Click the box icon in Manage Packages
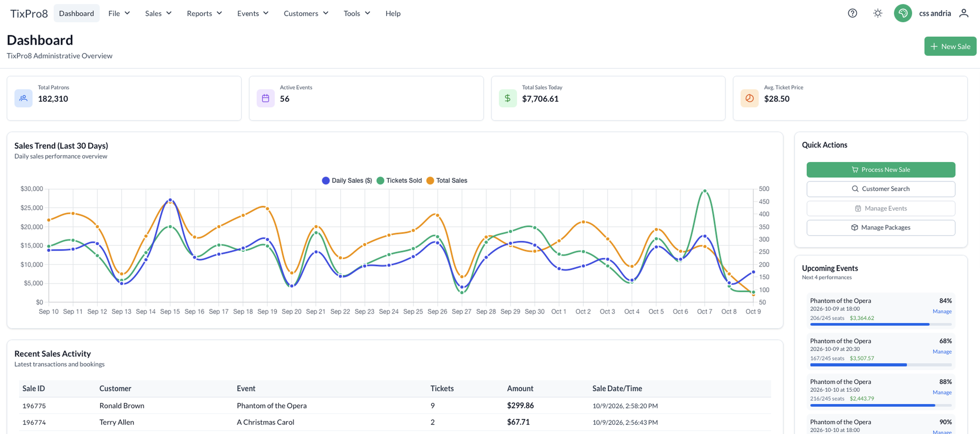This screenshot has width=980, height=434. tap(854, 228)
